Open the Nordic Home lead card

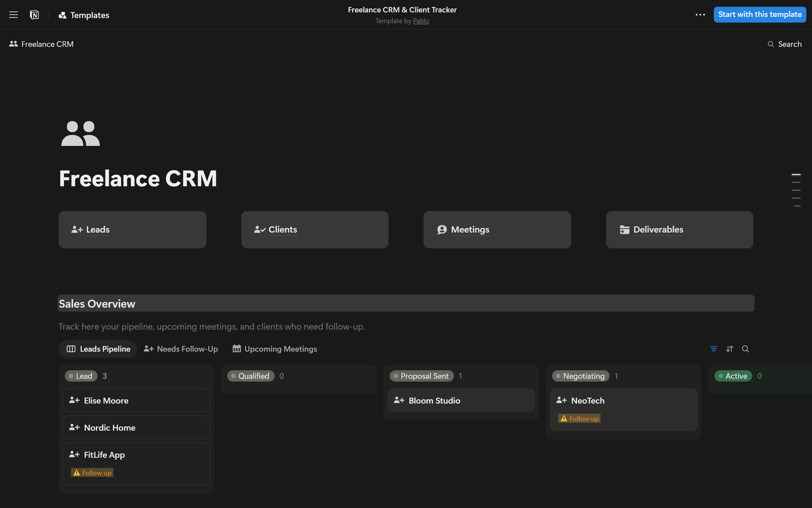(x=136, y=427)
